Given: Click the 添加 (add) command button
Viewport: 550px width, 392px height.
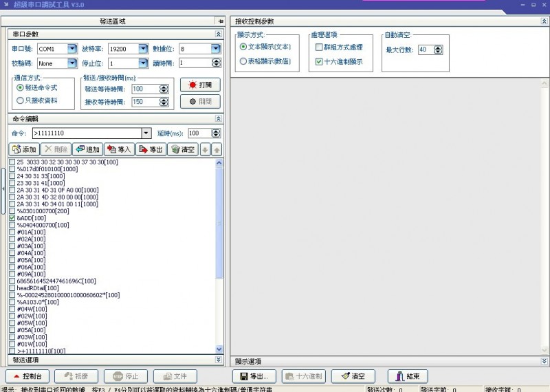Looking at the screenshot, I should pyautogui.click(x=24, y=149).
